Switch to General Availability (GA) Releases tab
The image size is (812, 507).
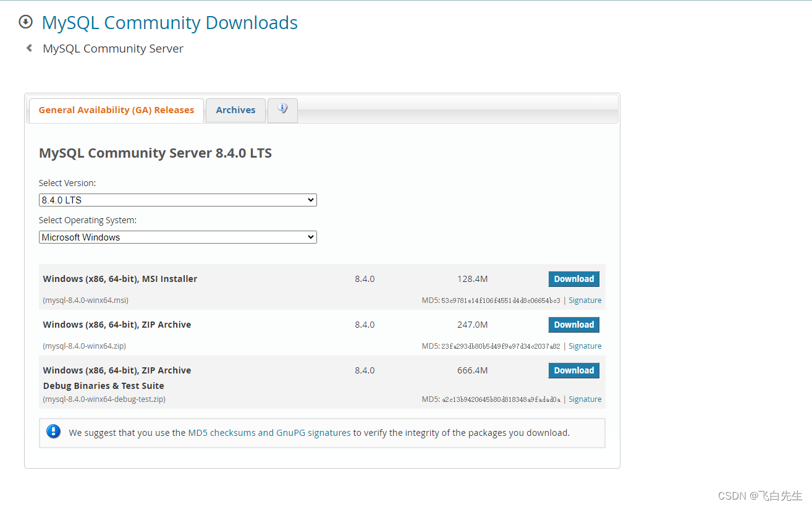click(x=116, y=110)
